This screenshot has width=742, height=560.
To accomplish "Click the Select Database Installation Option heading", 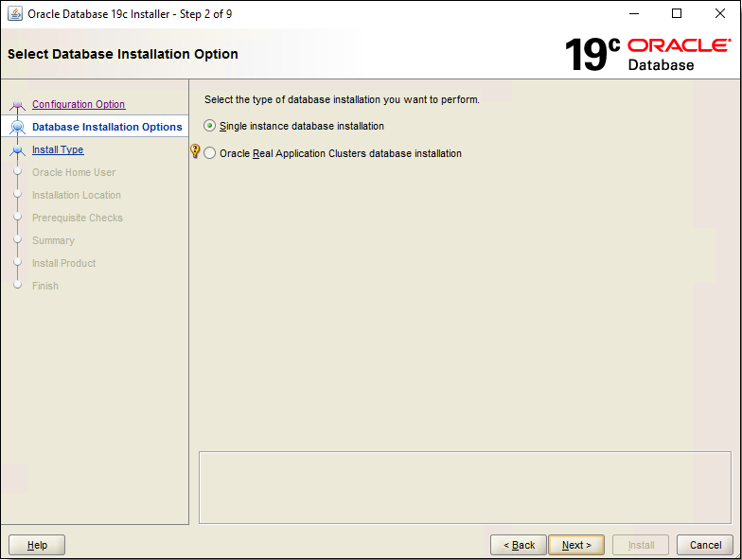I will [123, 54].
